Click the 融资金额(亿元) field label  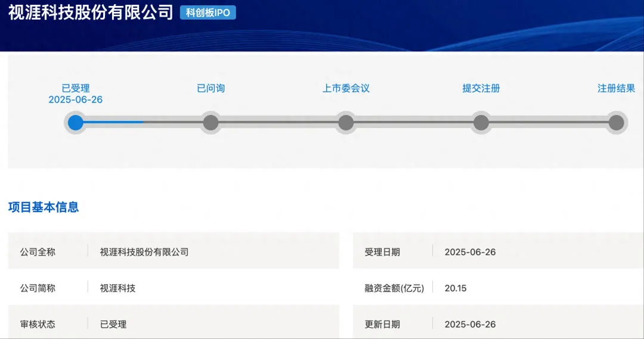pos(394,288)
